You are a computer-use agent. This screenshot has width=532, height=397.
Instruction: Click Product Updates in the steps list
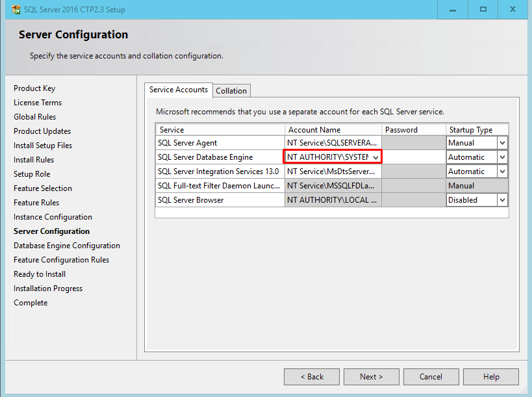42,131
